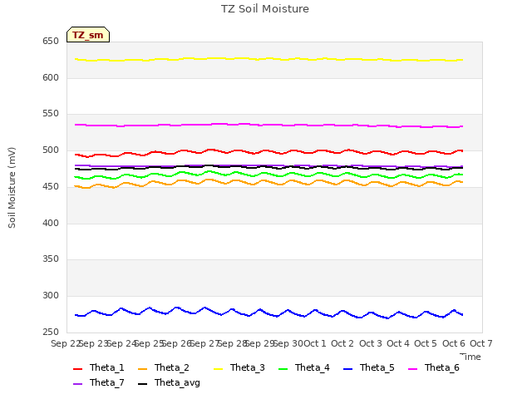Toggle Theta_avg legend entry

[169, 382]
